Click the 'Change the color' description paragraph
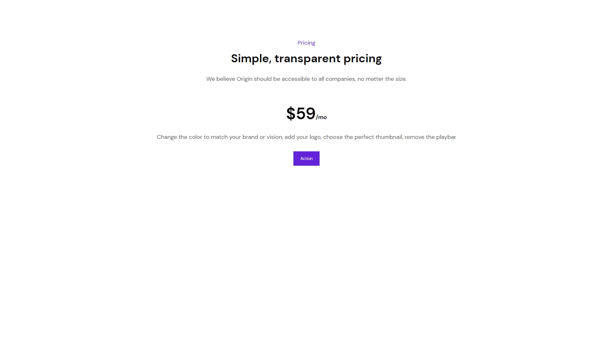Viewport: 613px width, 364px height. (306, 137)
